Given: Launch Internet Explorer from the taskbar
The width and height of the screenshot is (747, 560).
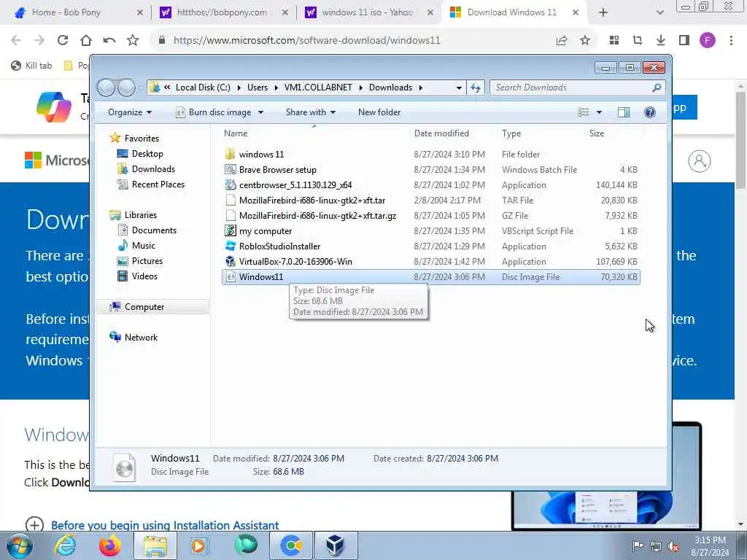Looking at the screenshot, I should [x=65, y=545].
